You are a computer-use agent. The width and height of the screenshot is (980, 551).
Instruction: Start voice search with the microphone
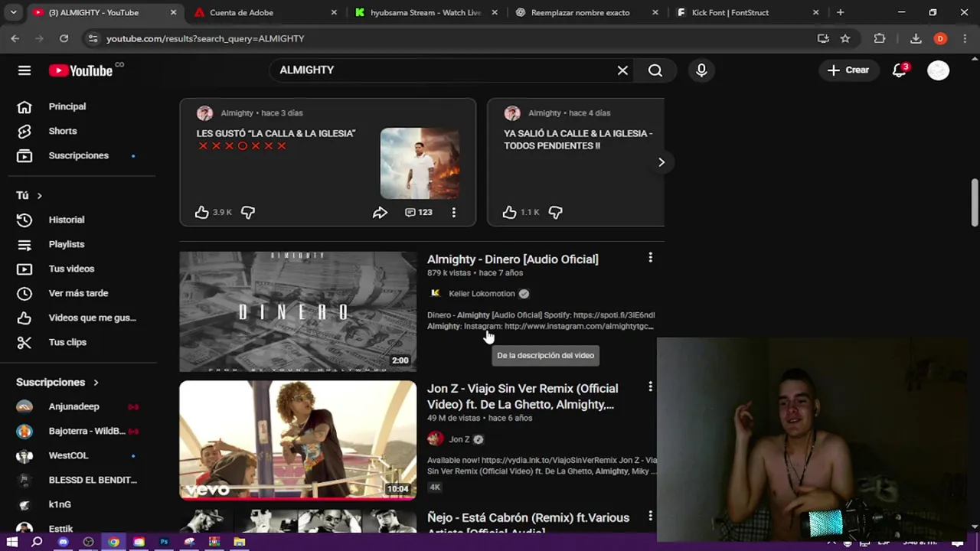click(x=701, y=70)
